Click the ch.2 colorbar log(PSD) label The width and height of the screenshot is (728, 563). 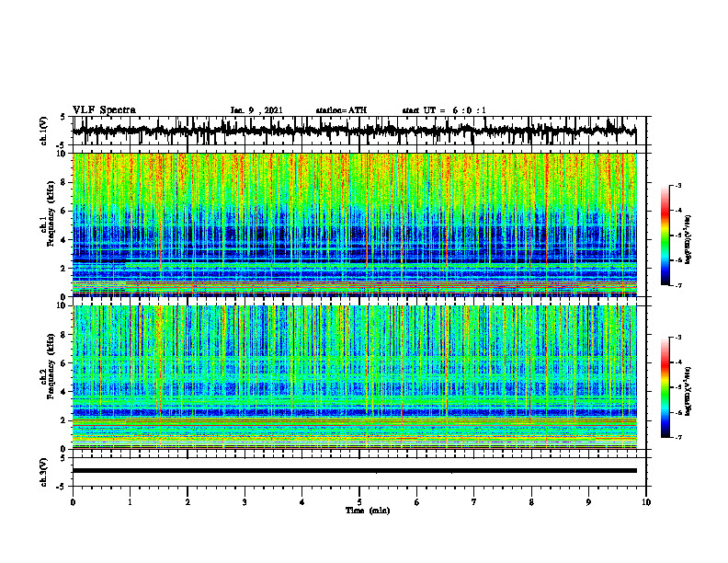689,391
